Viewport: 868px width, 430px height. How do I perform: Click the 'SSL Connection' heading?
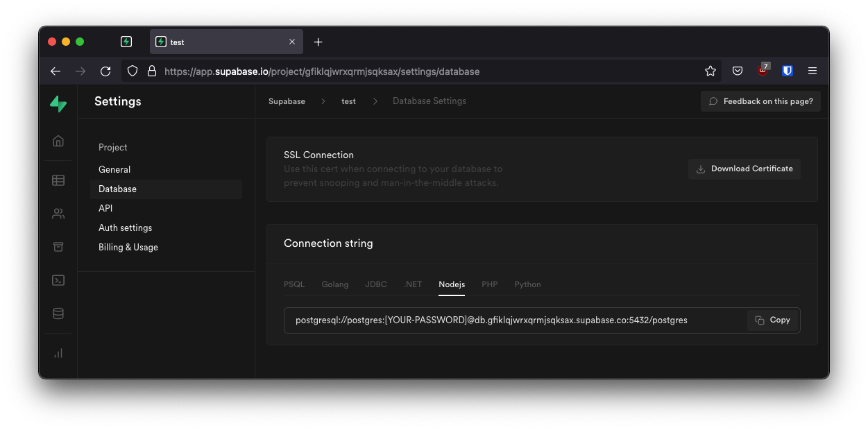point(318,155)
